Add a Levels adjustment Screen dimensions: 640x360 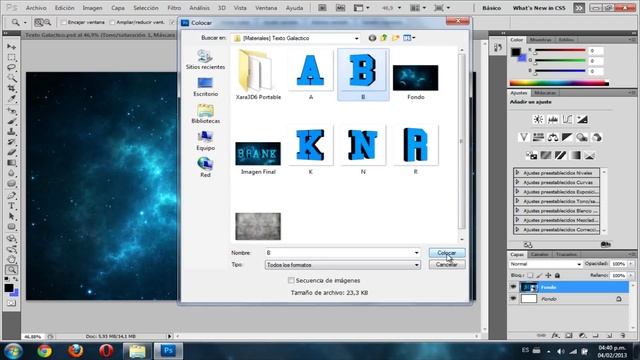553,119
